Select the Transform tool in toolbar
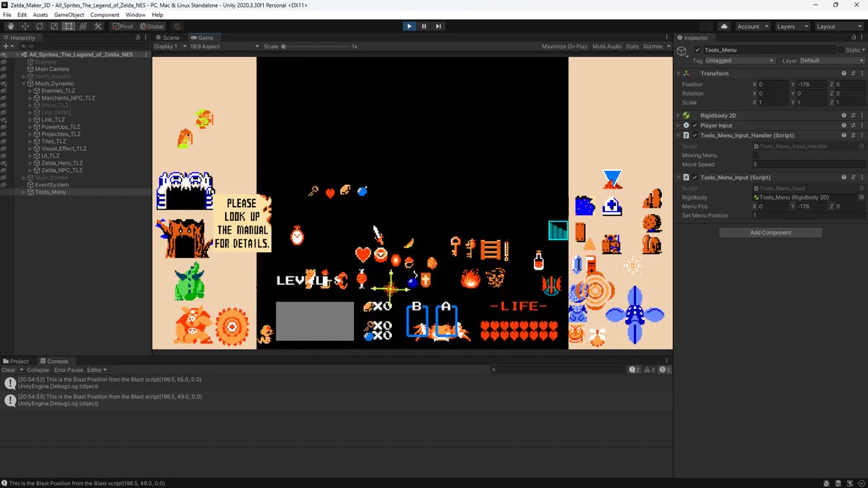This screenshot has width=868, height=488. tap(83, 26)
